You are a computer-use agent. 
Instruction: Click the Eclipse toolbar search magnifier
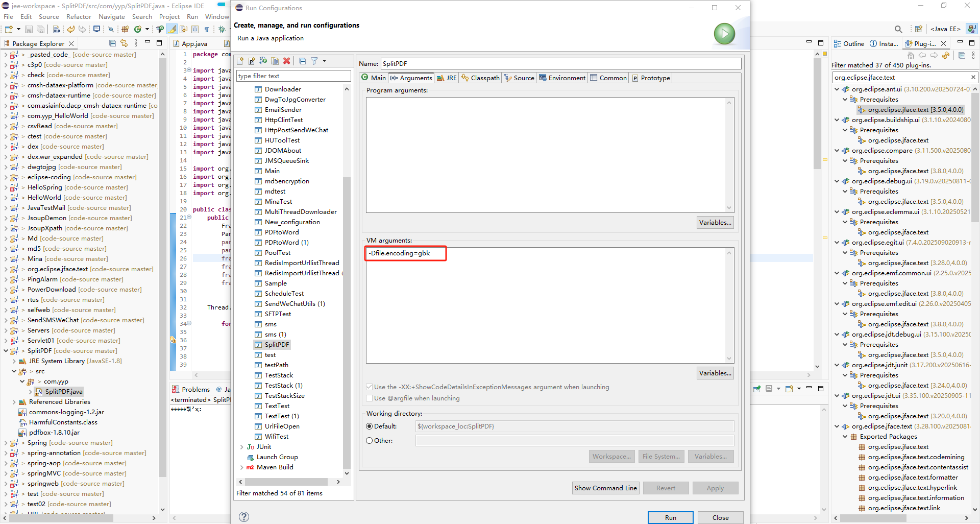click(898, 29)
